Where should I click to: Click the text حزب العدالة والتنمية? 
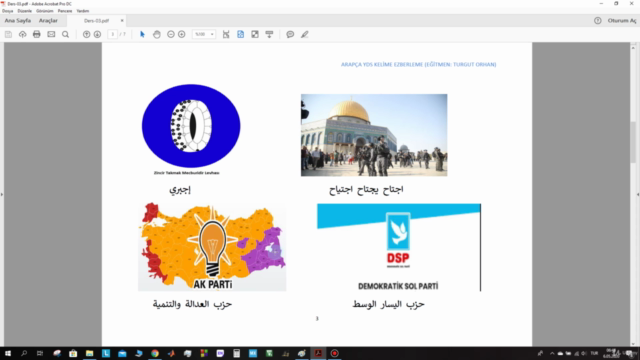pos(192,304)
